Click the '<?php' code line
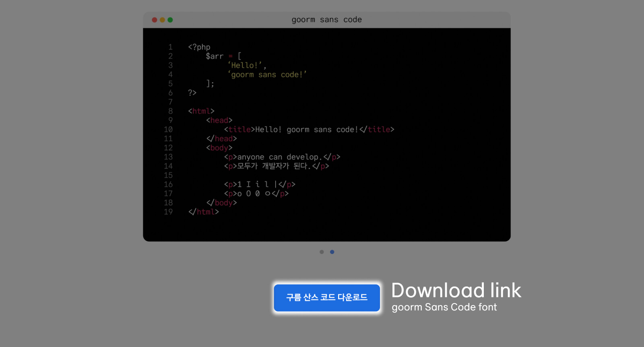Viewport: 644px width, 347px height. [x=199, y=47]
